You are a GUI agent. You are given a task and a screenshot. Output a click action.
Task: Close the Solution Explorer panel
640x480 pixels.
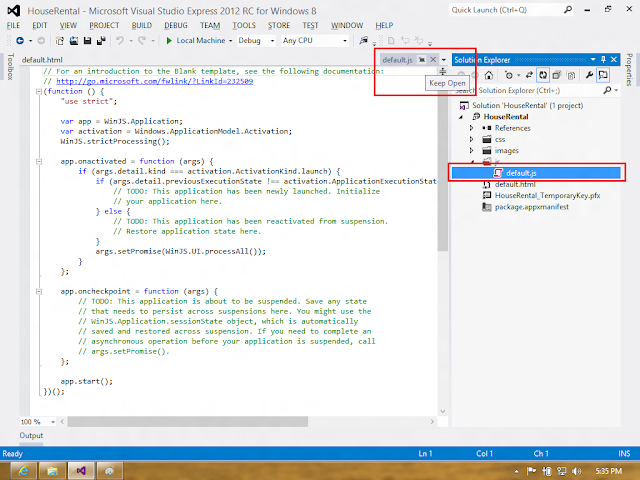coord(613,60)
